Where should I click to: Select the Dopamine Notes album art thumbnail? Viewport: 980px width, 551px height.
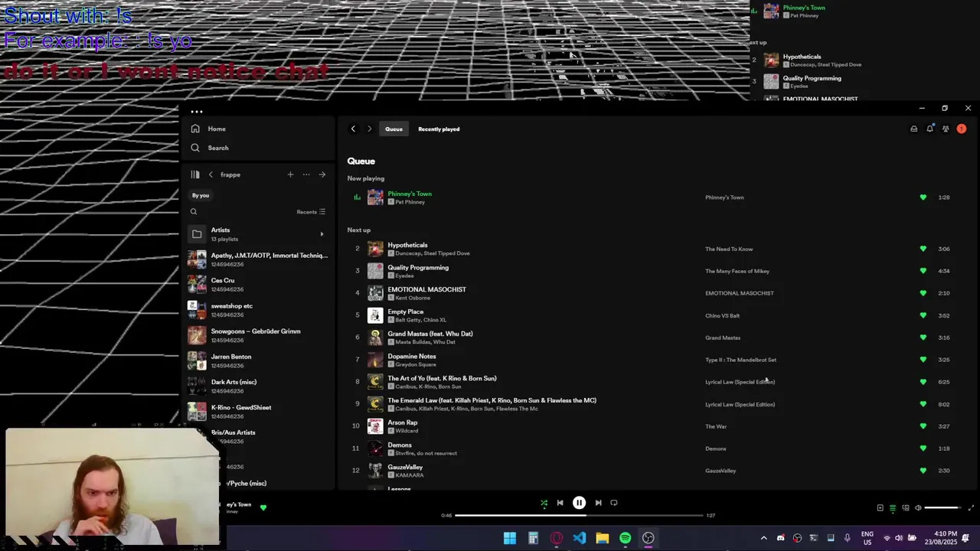pos(375,360)
